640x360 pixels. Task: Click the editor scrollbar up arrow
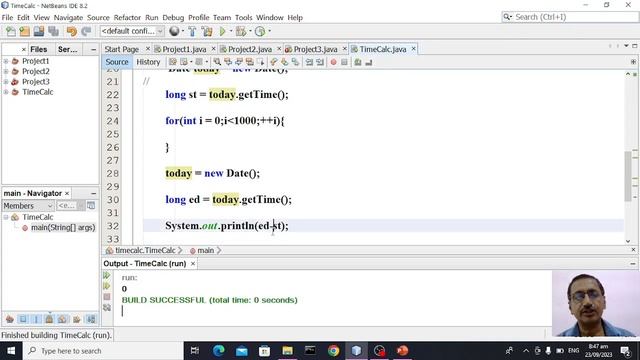(x=628, y=74)
